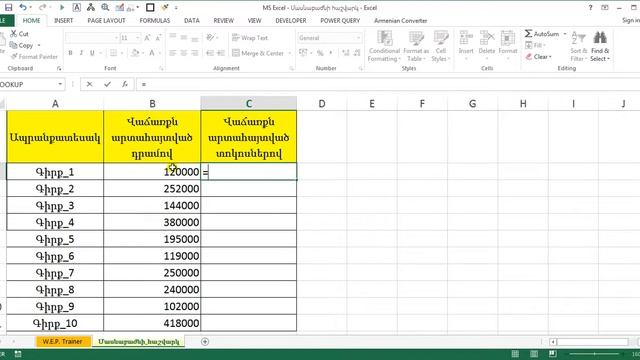Expand Copy options arrow
Viewport: 640px width, 360px height.
[39, 45]
